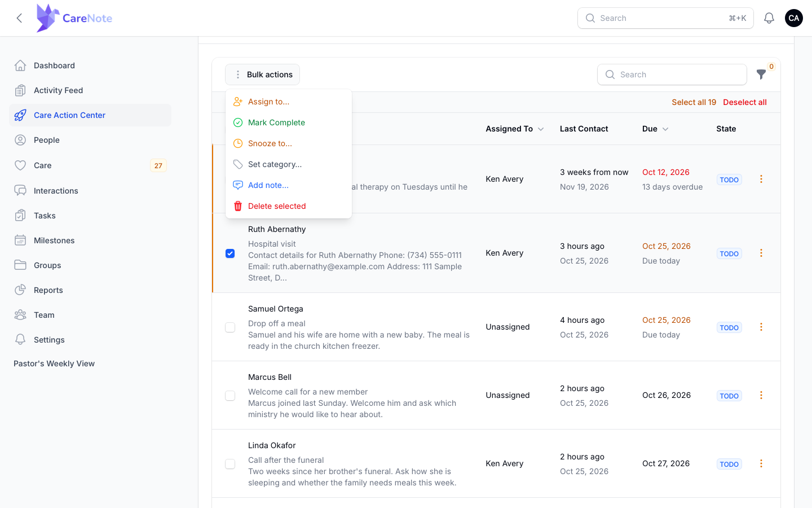The image size is (812, 508).
Task: Pick Set category... from the bulk menu
Action: coord(289,164)
